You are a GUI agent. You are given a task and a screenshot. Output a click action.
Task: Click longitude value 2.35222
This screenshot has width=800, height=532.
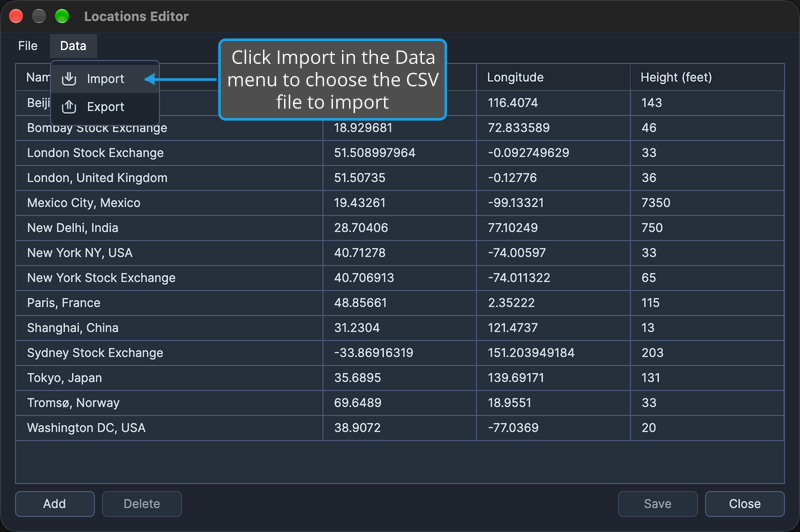coord(511,303)
